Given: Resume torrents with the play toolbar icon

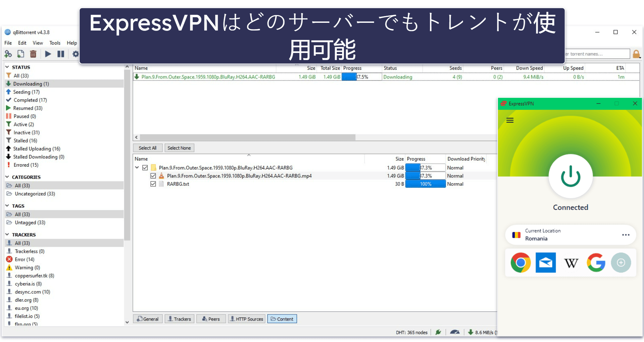Looking at the screenshot, I should pos(48,54).
